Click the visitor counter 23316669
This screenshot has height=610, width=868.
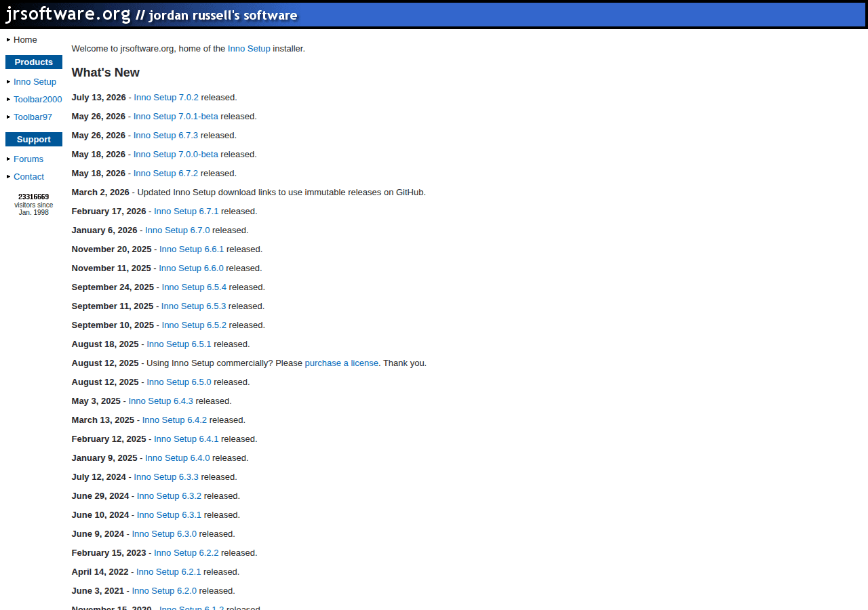tap(34, 197)
